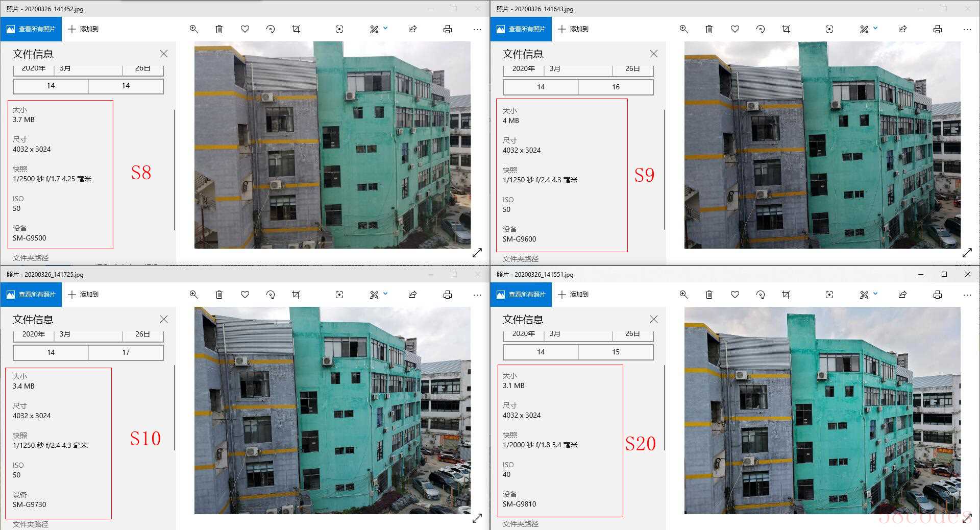Click 添加到 in 20200326_141643.jpg window
Image resolution: width=980 pixels, height=530 pixels.
coord(573,29)
